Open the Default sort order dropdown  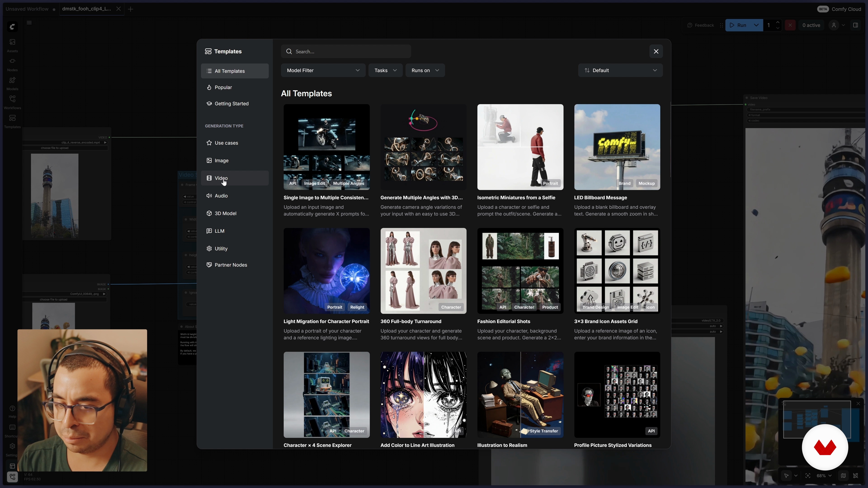point(620,70)
